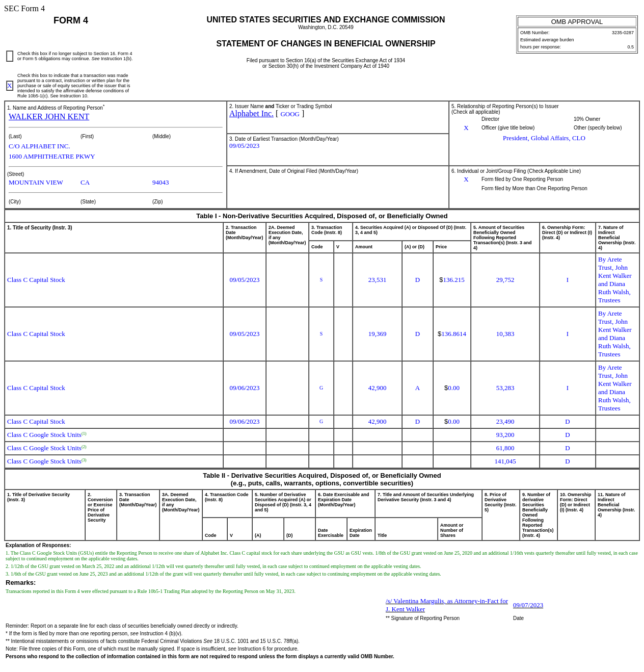
Task: Click the Form filed by More than One Reporting Person label
Action: click(534, 189)
